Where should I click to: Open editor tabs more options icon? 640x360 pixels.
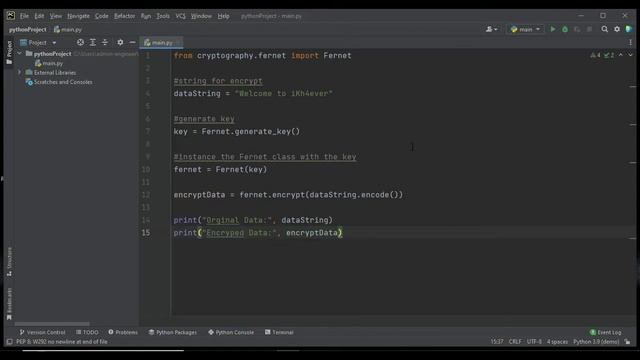(631, 42)
